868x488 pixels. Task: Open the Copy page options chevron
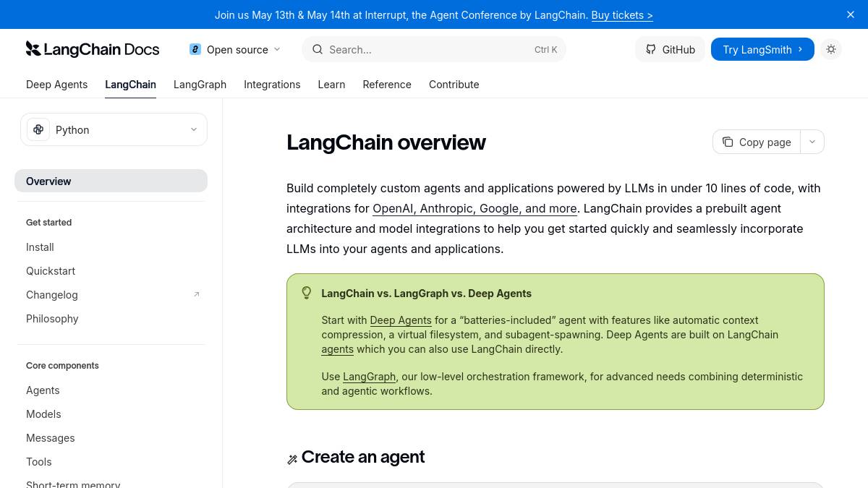pyautogui.click(x=812, y=142)
